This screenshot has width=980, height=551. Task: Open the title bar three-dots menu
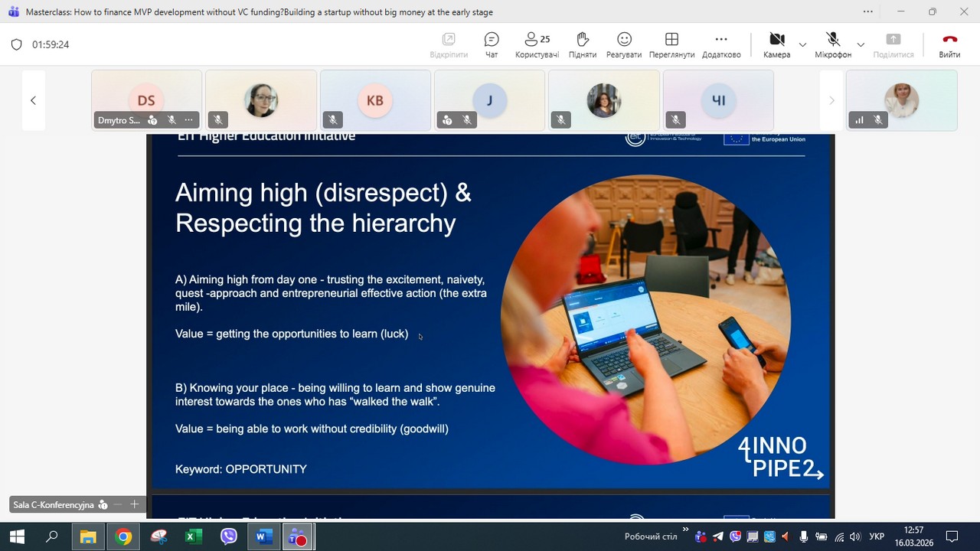click(867, 11)
